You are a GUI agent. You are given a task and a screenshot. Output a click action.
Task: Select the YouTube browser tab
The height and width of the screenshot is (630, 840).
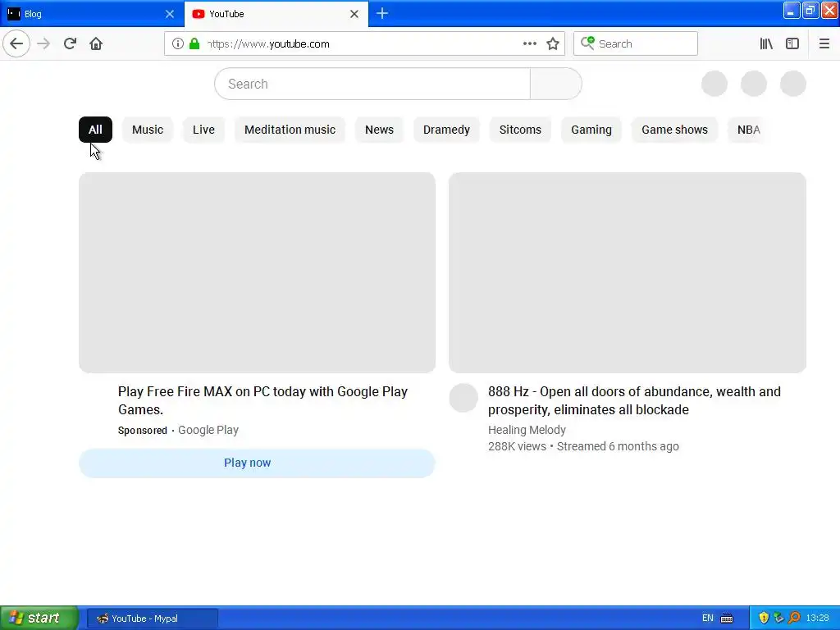tap(276, 14)
